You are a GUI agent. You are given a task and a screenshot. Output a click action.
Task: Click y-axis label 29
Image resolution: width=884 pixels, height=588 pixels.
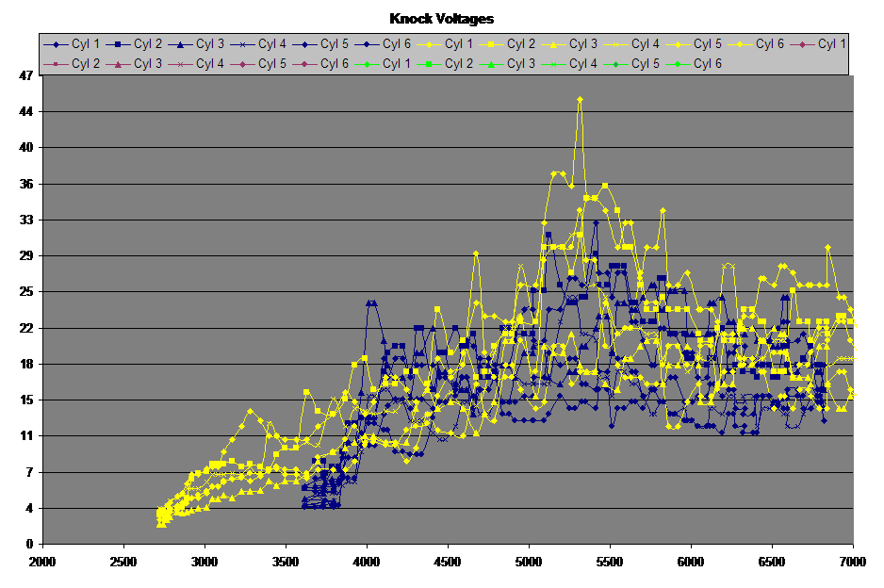[26, 256]
